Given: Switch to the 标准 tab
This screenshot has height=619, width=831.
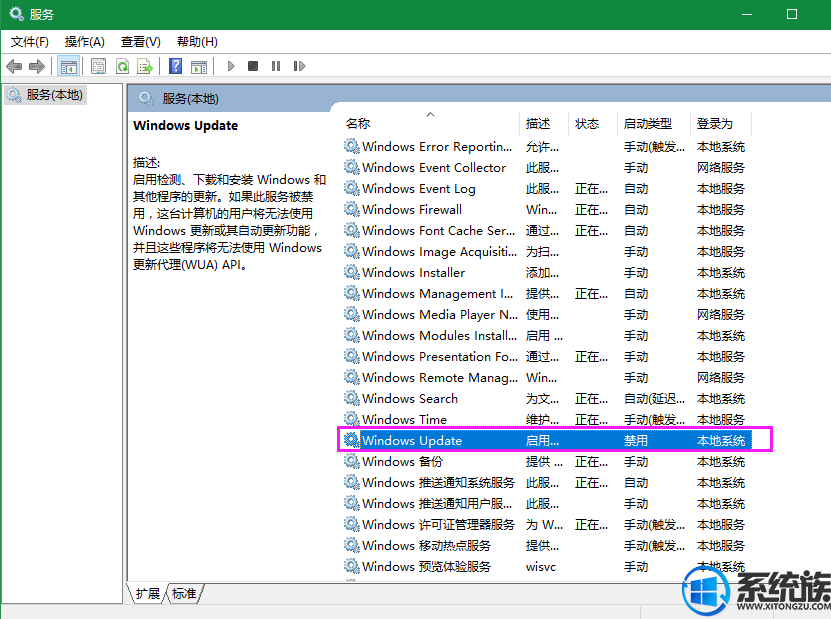Looking at the screenshot, I should (x=184, y=594).
